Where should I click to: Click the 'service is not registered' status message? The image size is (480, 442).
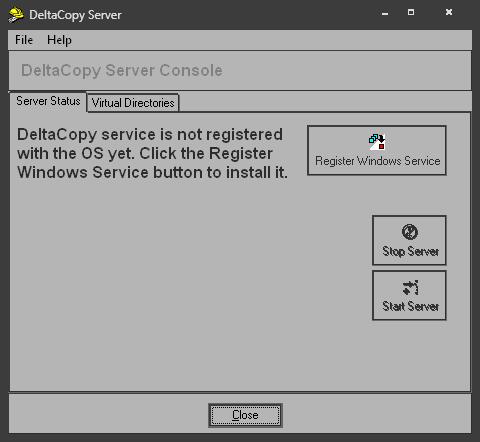pos(152,154)
